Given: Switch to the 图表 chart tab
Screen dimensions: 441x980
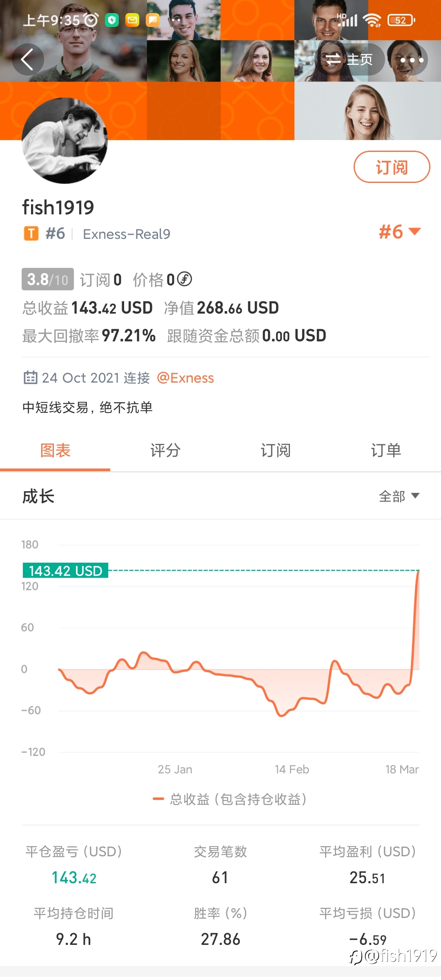Looking at the screenshot, I should 55,451.
